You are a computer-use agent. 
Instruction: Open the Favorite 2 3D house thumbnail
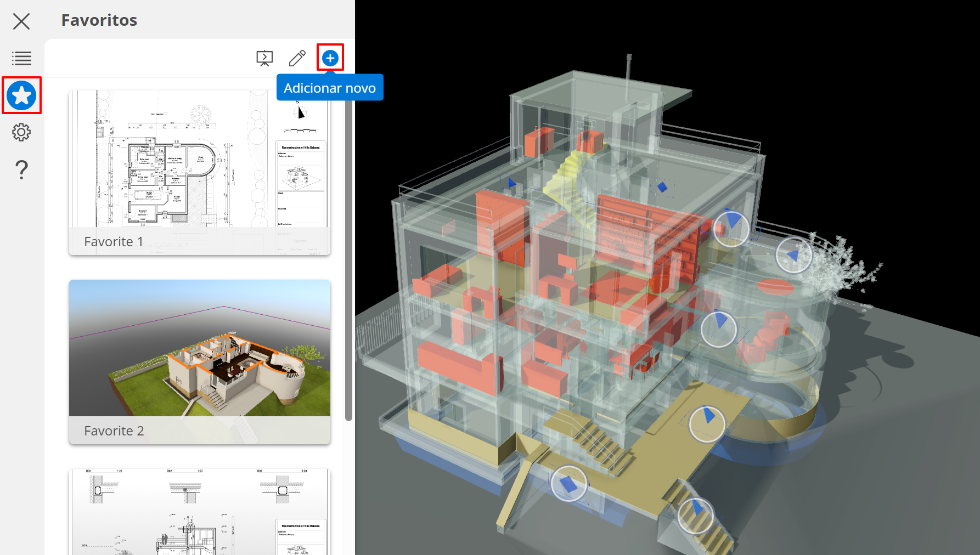coord(200,362)
